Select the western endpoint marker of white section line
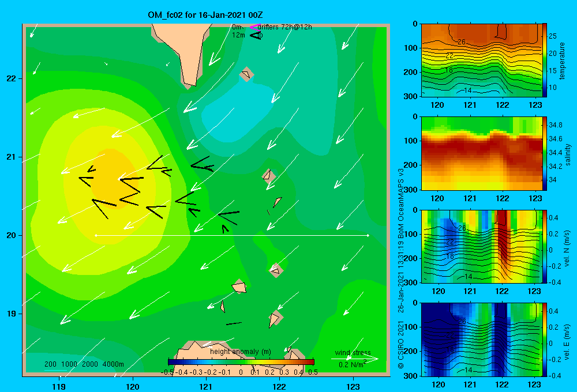 coord(96,235)
